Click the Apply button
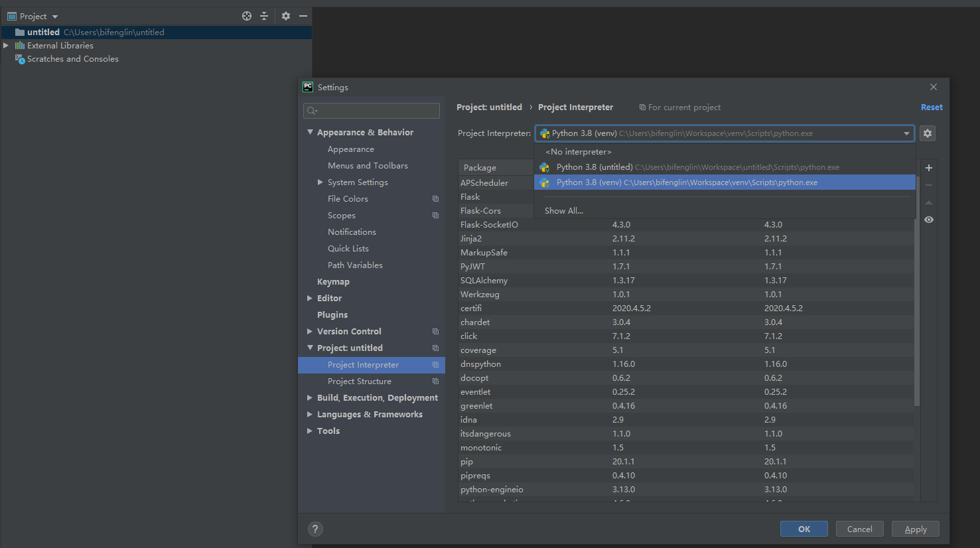 point(915,529)
